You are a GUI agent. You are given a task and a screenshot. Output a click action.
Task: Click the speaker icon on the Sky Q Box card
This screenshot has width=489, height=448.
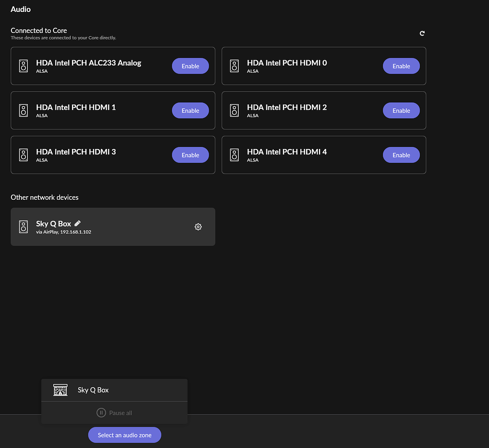23,226
